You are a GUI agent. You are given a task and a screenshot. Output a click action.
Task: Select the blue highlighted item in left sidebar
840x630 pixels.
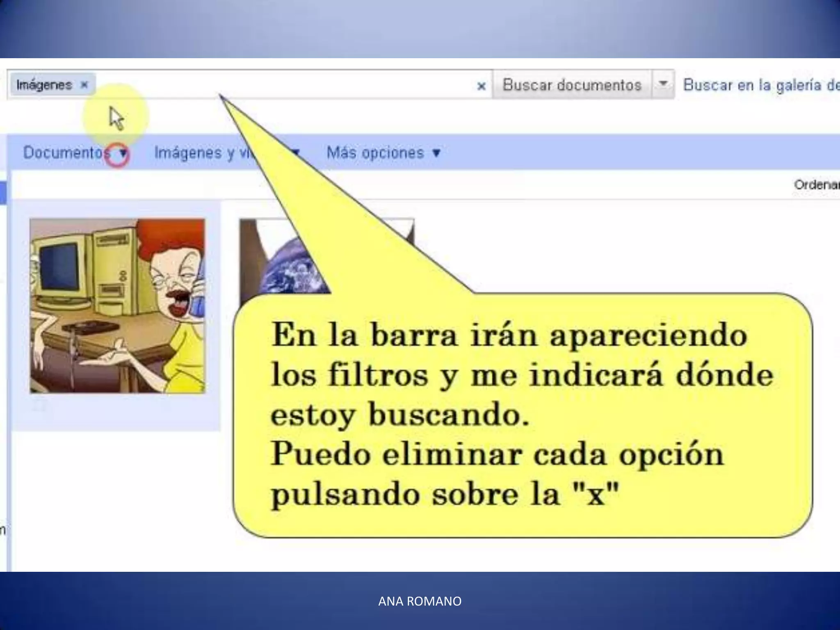pyautogui.click(x=3, y=193)
